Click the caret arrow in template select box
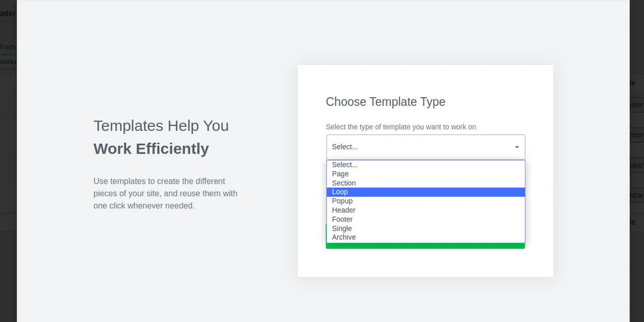 [x=516, y=147]
